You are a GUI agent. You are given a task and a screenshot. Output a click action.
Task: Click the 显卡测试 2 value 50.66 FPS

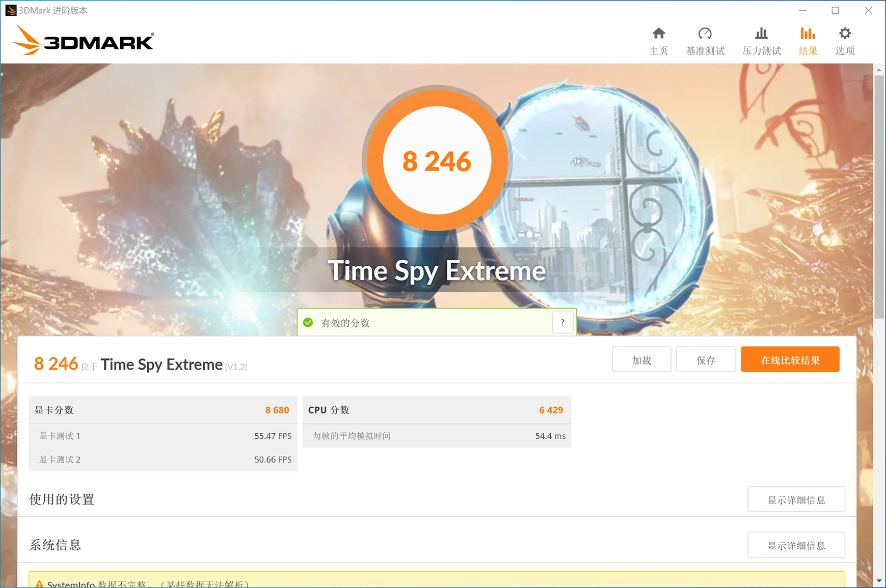273,459
